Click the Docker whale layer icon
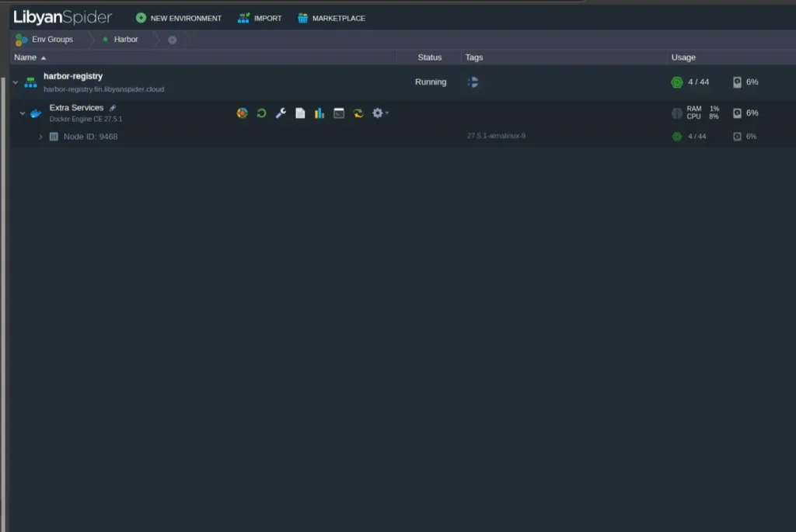This screenshot has height=532, width=796. pos(36,113)
